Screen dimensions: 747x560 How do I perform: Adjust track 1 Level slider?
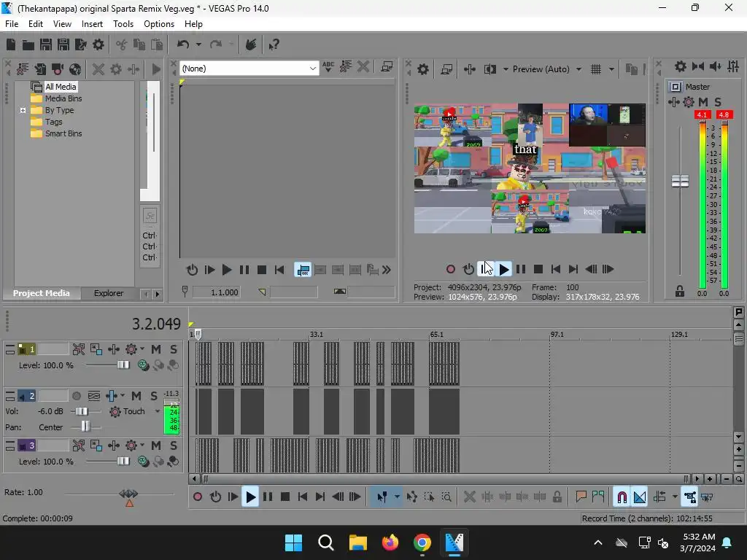coord(123,365)
